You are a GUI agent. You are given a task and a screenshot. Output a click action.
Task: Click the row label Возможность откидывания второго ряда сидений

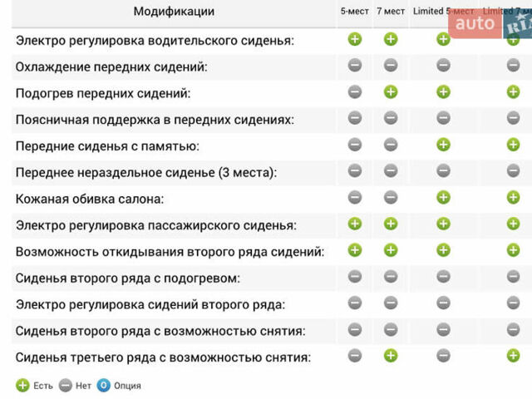[x=170, y=252]
